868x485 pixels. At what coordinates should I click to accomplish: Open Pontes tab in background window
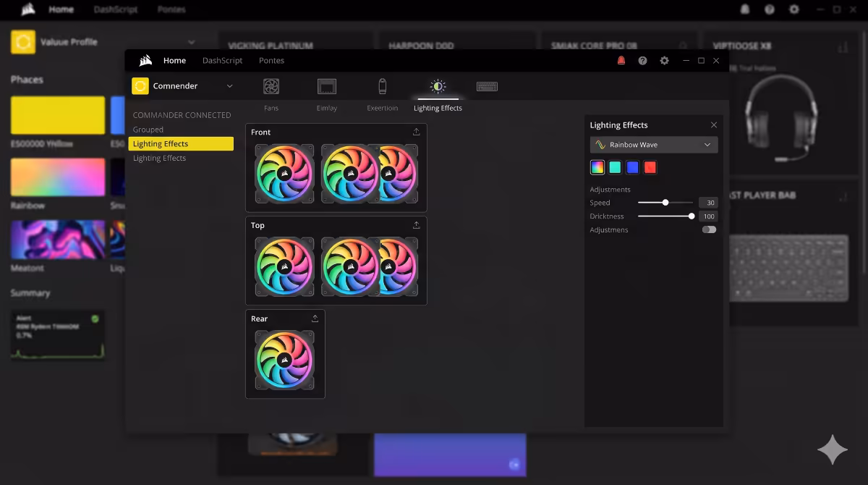tap(171, 9)
